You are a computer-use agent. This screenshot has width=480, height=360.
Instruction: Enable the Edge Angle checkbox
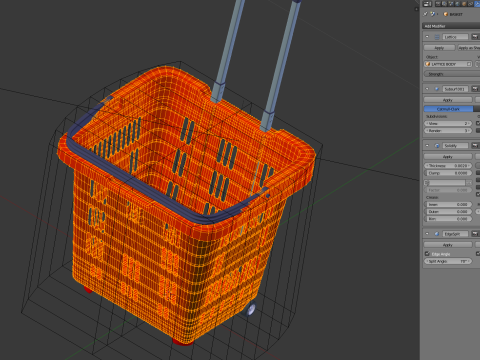tap(427, 254)
